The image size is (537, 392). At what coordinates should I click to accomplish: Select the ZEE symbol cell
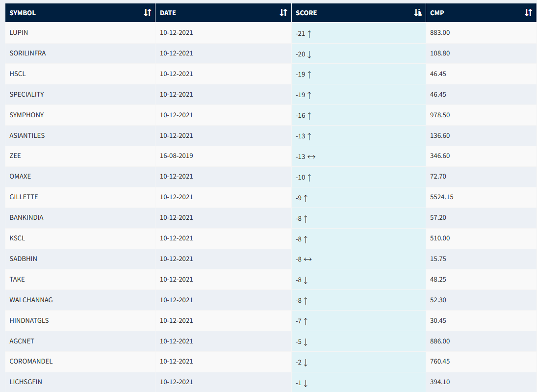[80, 156]
